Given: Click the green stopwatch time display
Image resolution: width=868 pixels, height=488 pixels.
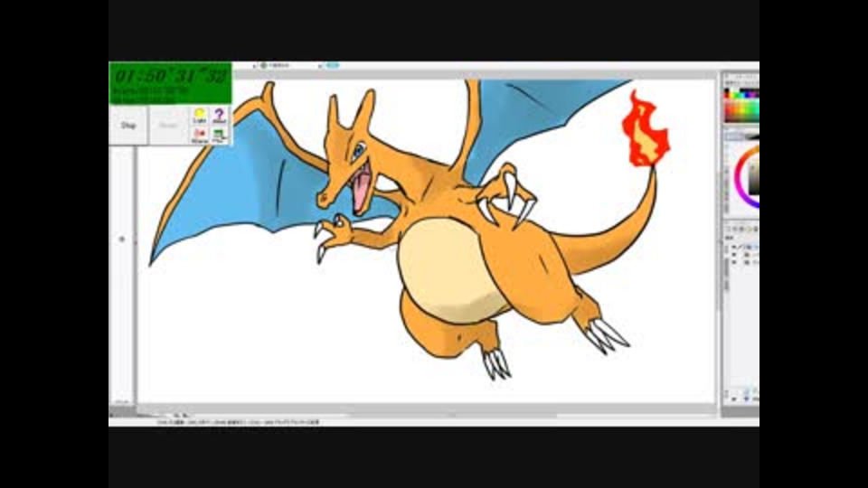Looking at the screenshot, I should (171, 82).
